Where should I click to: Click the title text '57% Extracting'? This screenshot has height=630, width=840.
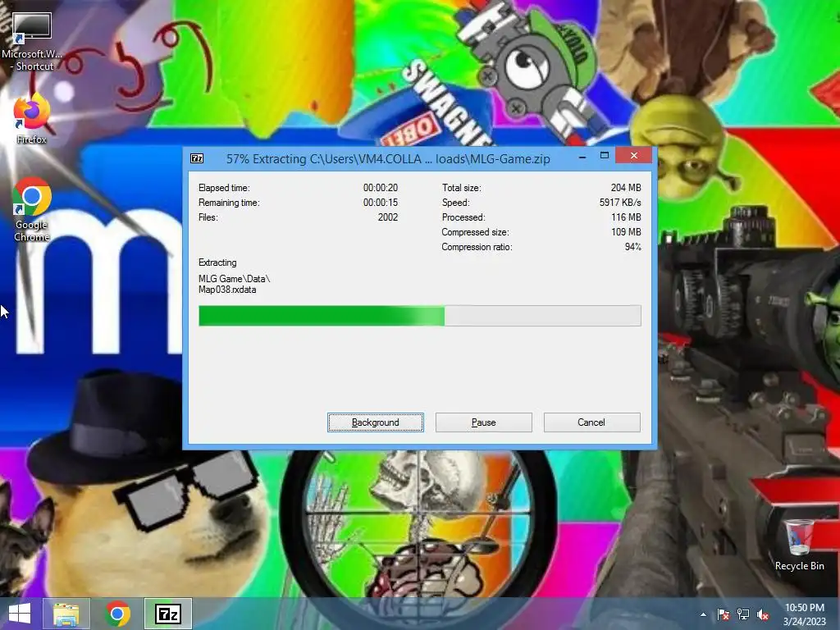coord(267,159)
